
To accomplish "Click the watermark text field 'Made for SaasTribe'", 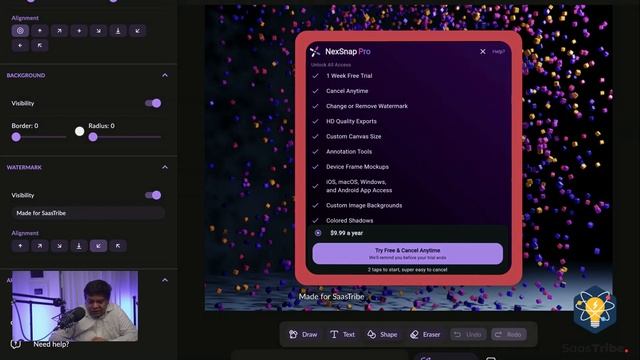I will tap(88, 213).
